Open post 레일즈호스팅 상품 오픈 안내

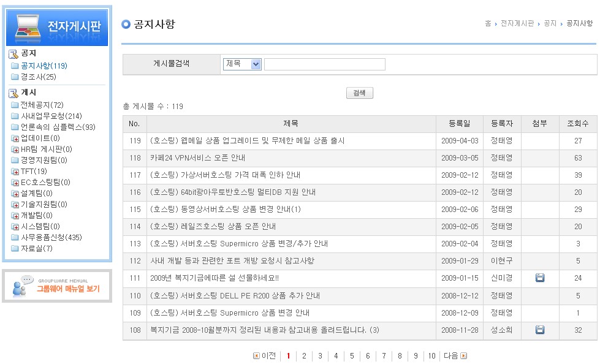coord(213,227)
